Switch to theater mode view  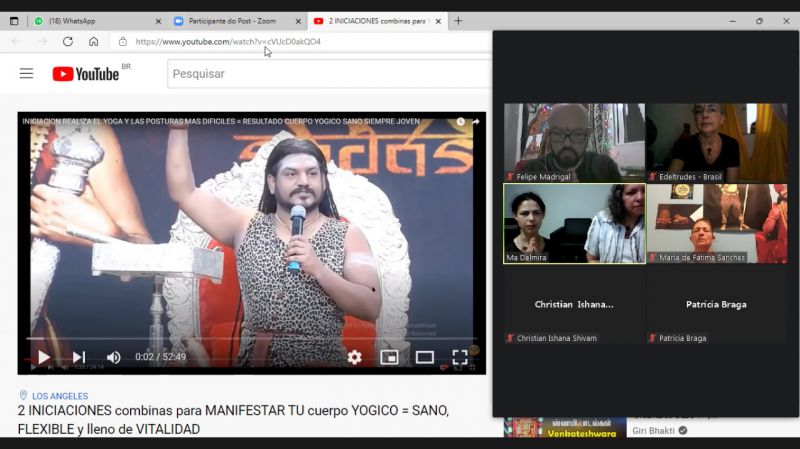click(424, 357)
